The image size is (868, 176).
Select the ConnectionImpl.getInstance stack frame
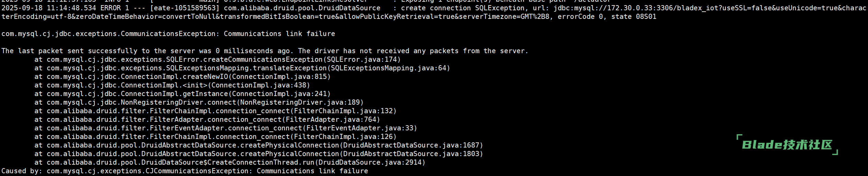(188, 94)
